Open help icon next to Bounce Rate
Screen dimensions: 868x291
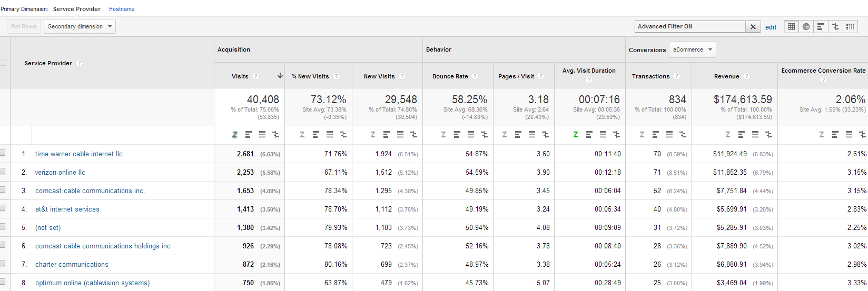[475, 76]
